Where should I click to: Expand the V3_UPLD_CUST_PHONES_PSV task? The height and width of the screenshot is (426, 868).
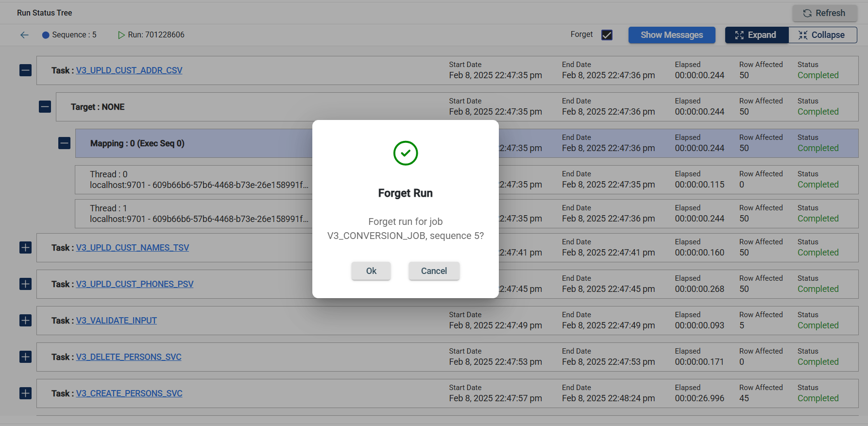pos(26,284)
